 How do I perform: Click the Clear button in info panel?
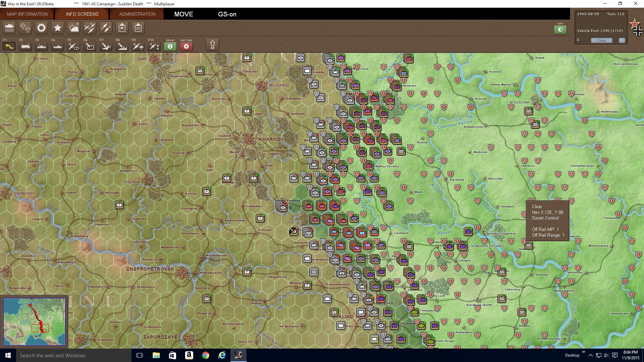[x=601, y=40]
